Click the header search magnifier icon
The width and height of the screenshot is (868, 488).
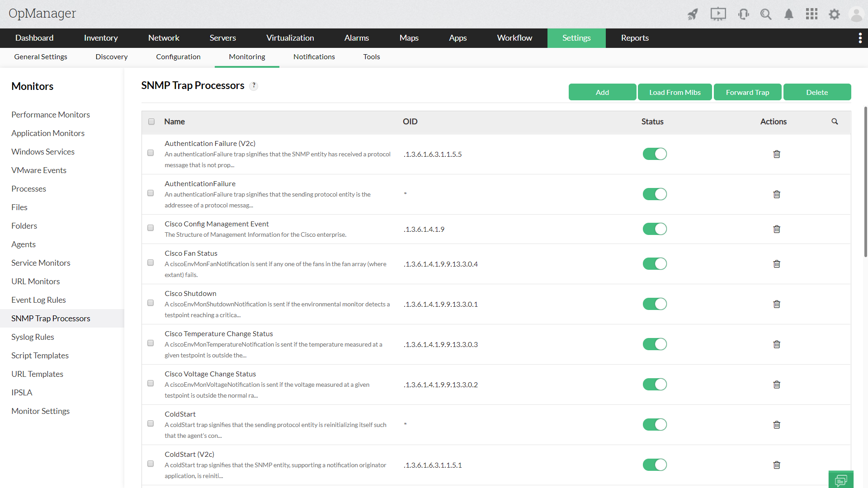tap(765, 14)
